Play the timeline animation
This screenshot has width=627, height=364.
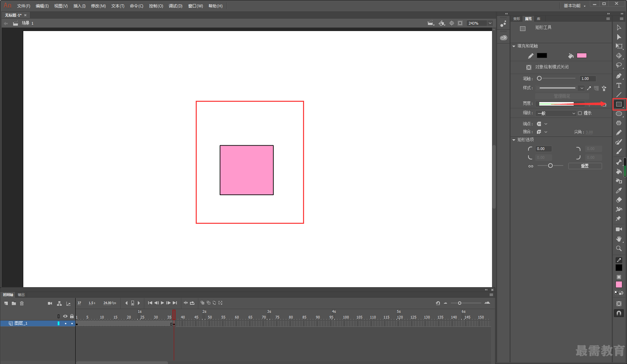coord(162,303)
